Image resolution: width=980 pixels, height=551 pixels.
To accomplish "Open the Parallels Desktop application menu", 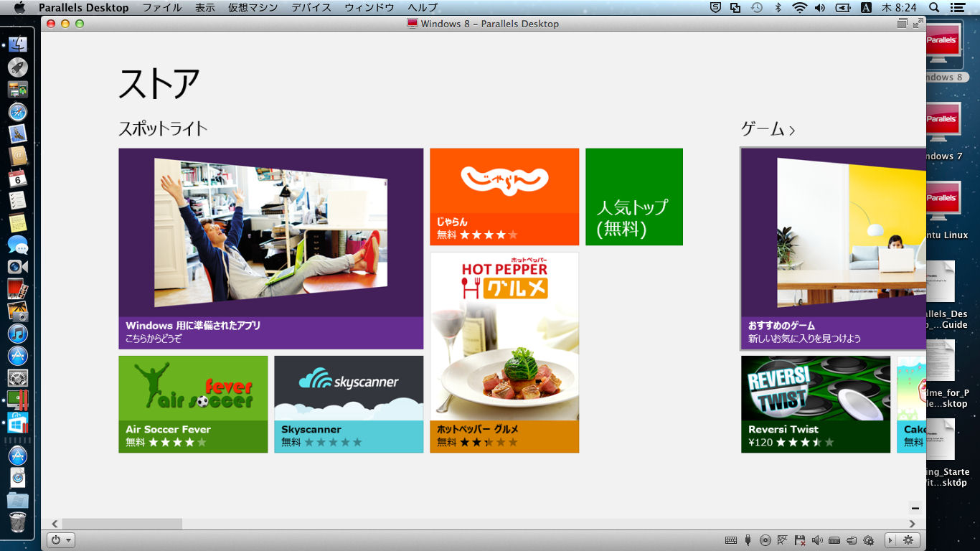I will (x=84, y=7).
